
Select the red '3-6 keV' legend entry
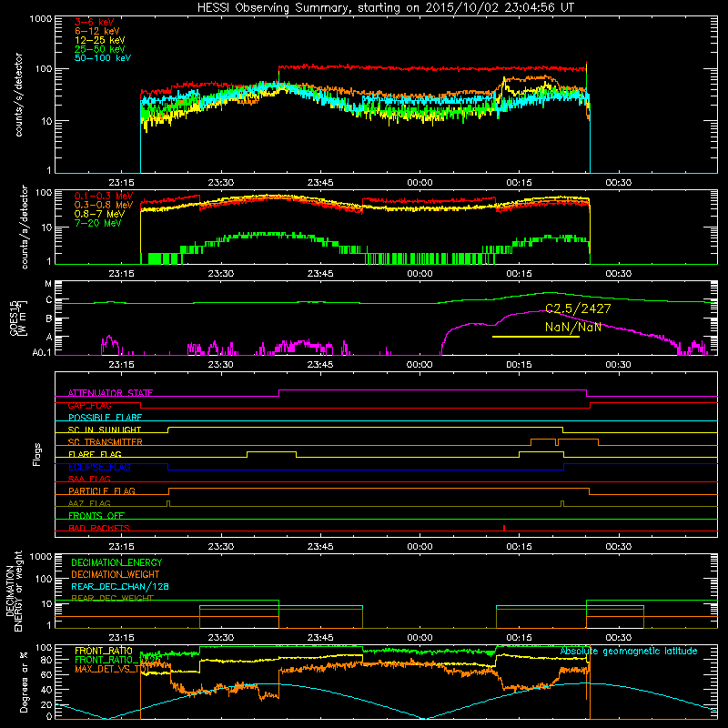95,22
